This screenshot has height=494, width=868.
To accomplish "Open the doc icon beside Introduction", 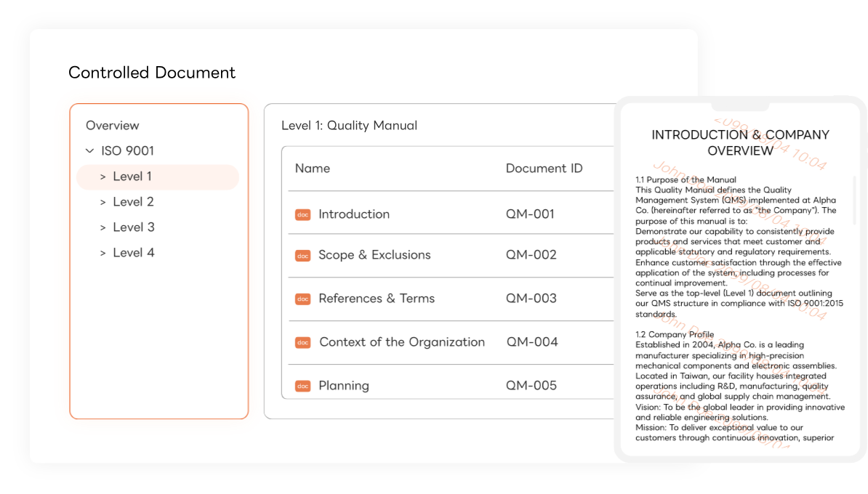I will tap(303, 214).
